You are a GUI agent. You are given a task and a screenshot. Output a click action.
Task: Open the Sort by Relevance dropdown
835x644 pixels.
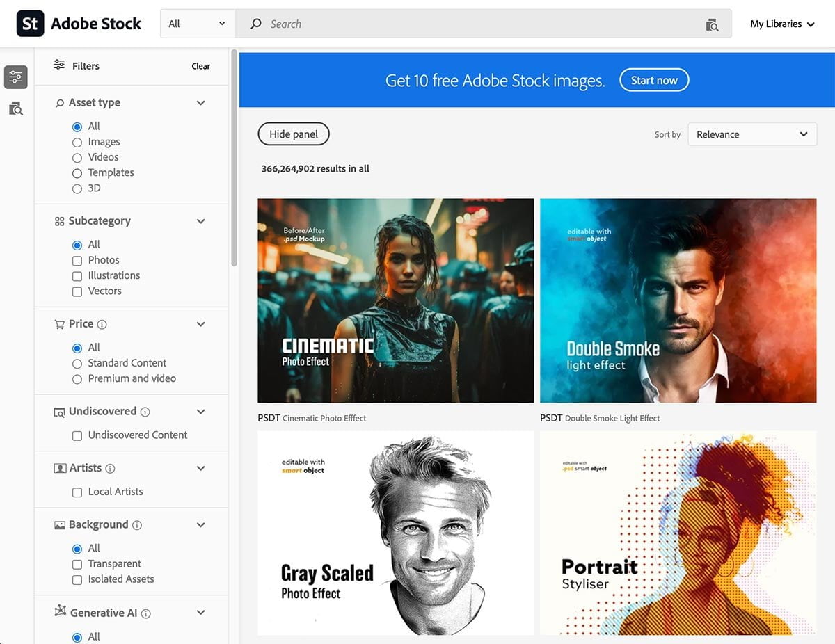tap(752, 134)
